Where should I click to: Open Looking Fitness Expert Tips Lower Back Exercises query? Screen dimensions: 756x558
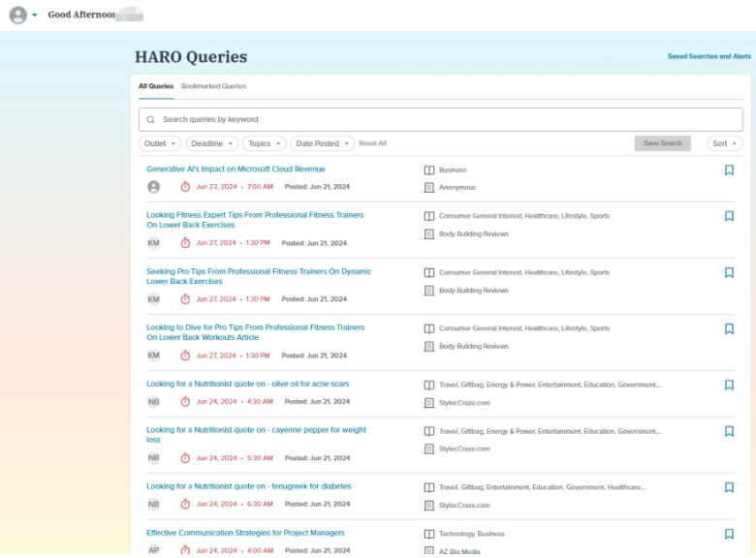[x=255, y=220]
